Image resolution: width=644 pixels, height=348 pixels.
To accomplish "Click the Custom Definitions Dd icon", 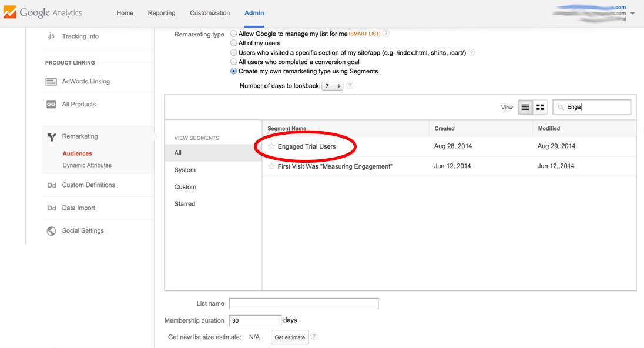I will tap(51, 185).
